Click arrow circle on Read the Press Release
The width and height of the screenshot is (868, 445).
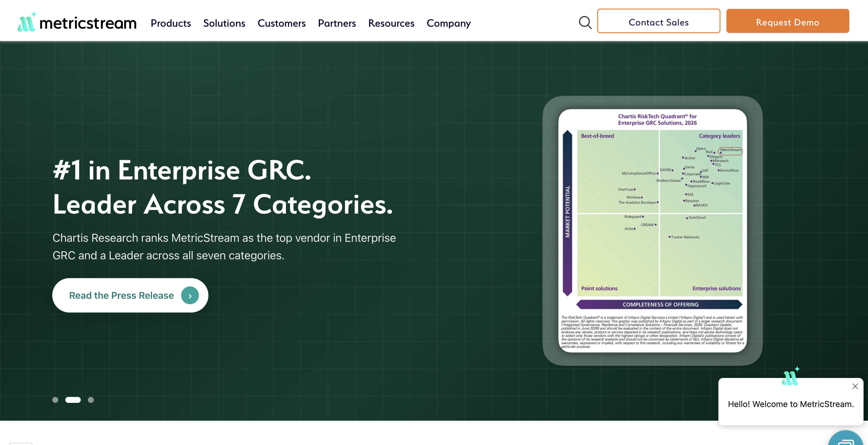click(190, 295)
